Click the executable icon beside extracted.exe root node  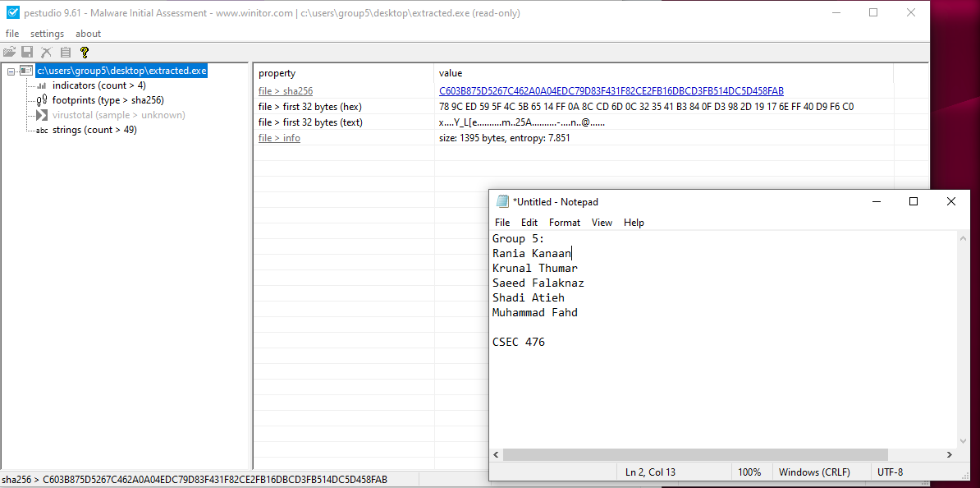(x=26, y=71)
